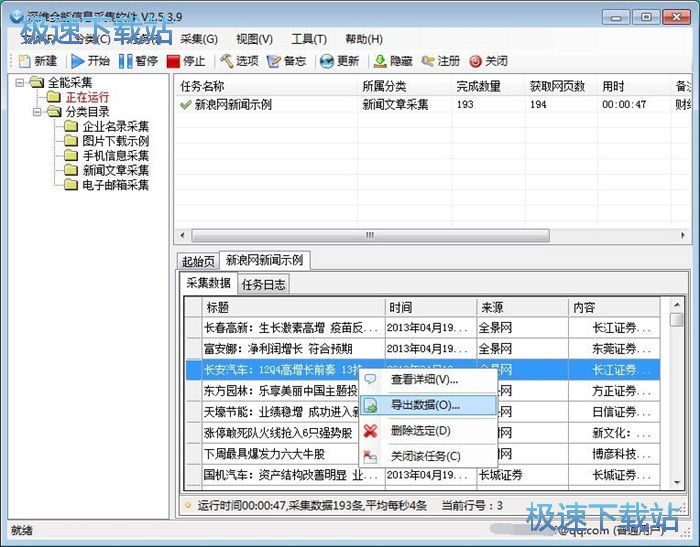Screen dimensions: 700x547
Task: Click green checkmark beside 新浪网新闻示例
Action: 185,105
